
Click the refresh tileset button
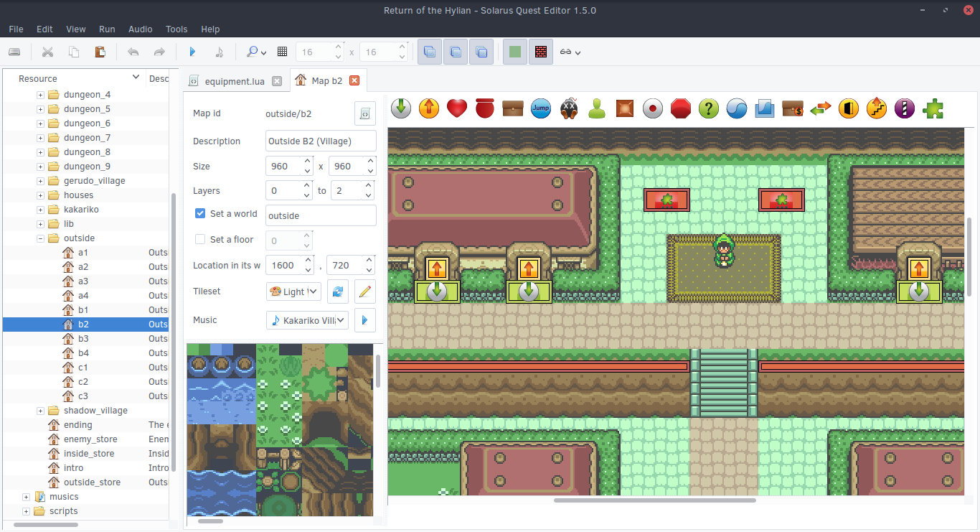pos(338,291)
